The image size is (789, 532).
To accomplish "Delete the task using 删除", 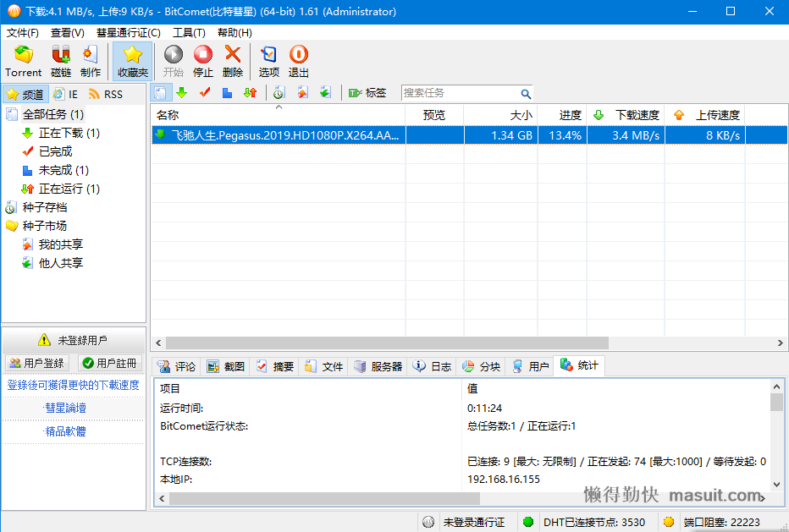I will point(234,59).
